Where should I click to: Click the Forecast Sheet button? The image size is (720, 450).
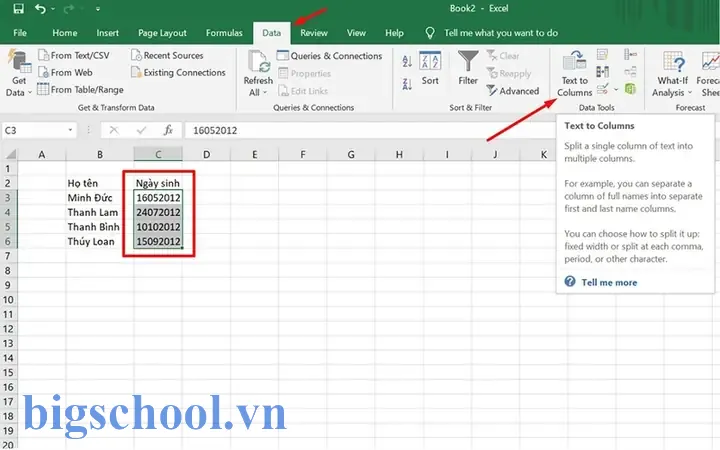point(709,73)
